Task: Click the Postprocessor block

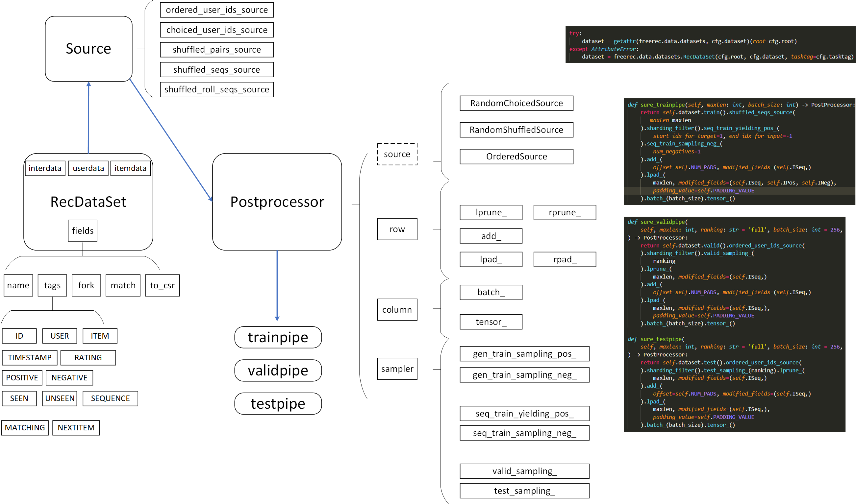Action: [277, 202]
